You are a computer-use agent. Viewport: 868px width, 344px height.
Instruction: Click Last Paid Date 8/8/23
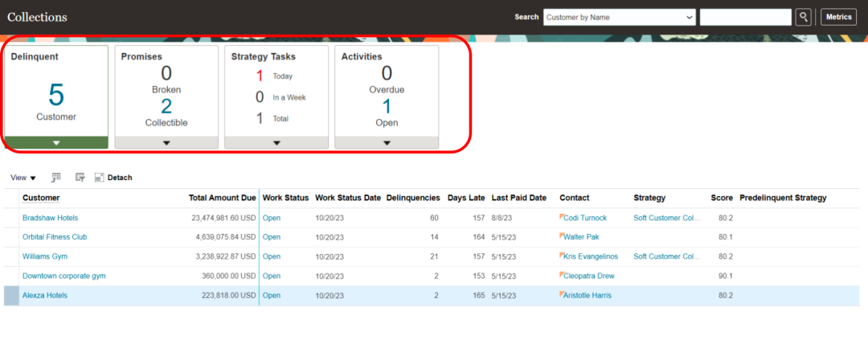pos(502,218)
